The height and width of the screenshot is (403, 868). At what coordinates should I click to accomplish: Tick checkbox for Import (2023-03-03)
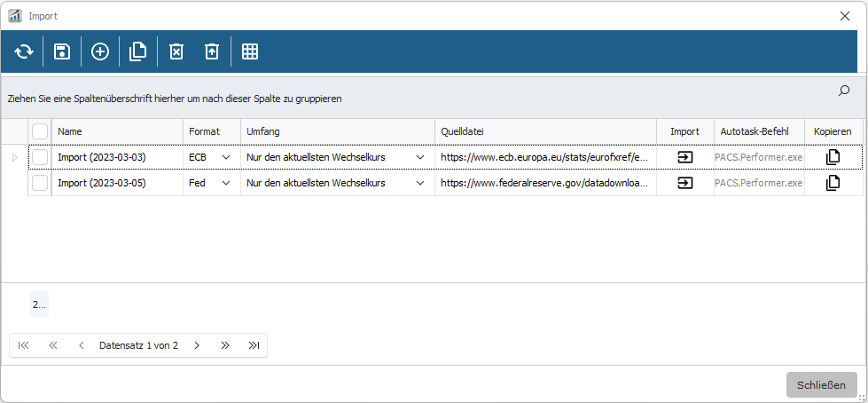click(x=40, y=157)
